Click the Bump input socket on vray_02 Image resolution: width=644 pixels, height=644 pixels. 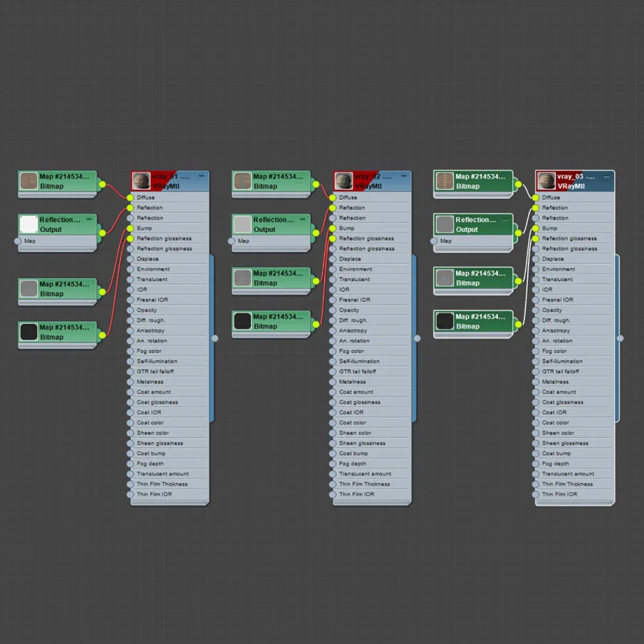pos(333,228)
